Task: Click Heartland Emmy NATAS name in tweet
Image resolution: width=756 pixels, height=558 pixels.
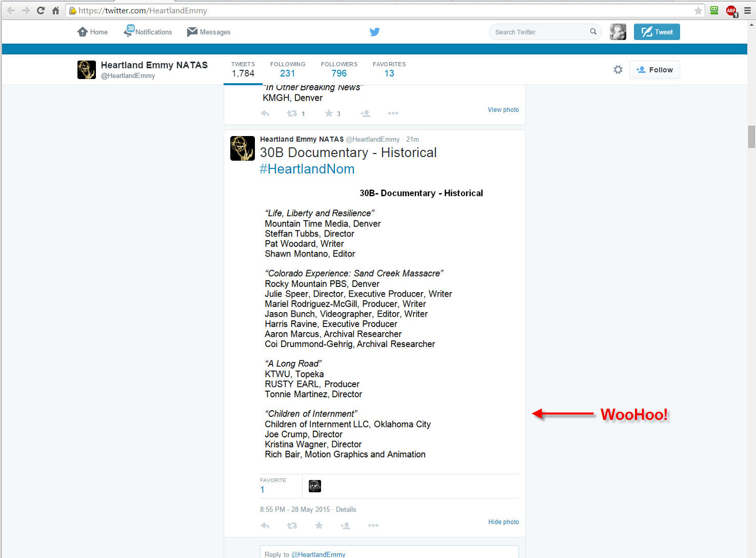Action: coord(302,139)
